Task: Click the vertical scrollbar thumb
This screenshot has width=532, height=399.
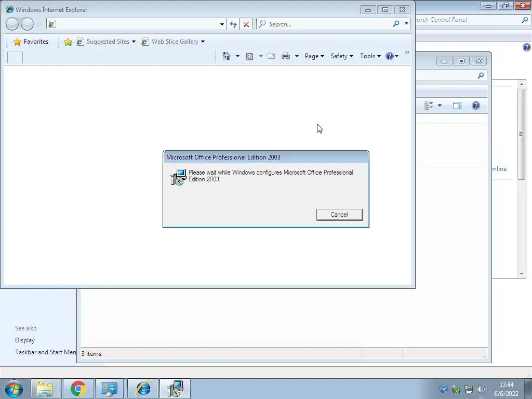Action: pyautogui.click(x=522, y=134)
